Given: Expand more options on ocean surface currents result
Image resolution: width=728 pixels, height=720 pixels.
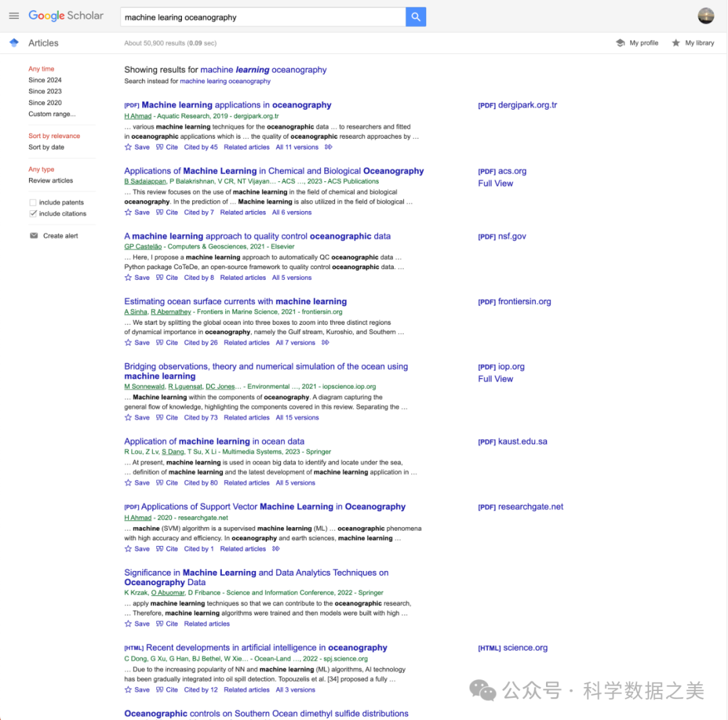Looking at the screenshot, I should coord(326,342).
